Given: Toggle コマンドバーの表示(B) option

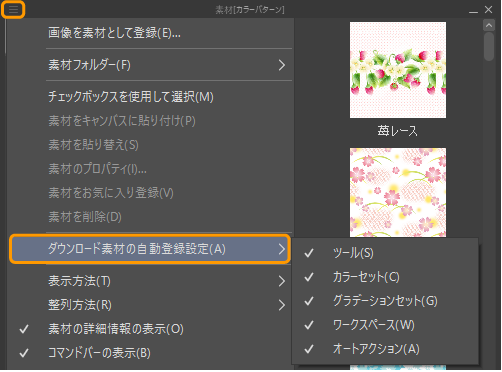Looking at the screenshot, I should (x=150, y=353).
